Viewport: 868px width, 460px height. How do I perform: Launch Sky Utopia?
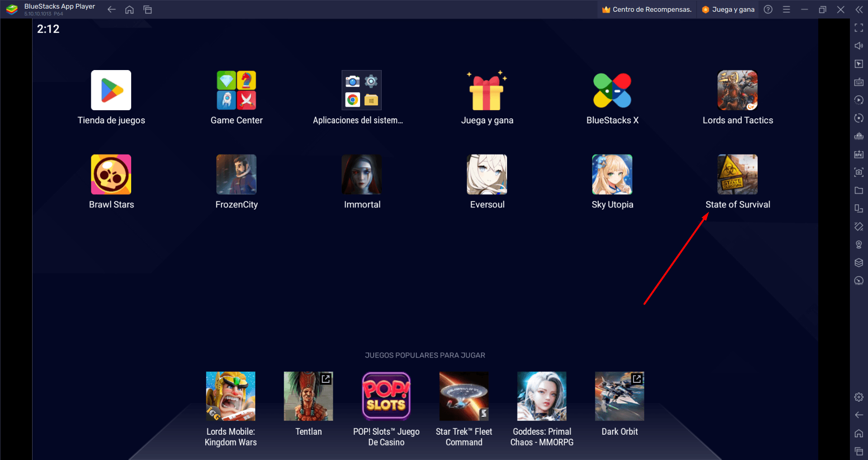pyautogui.click(x=612, y=174)
